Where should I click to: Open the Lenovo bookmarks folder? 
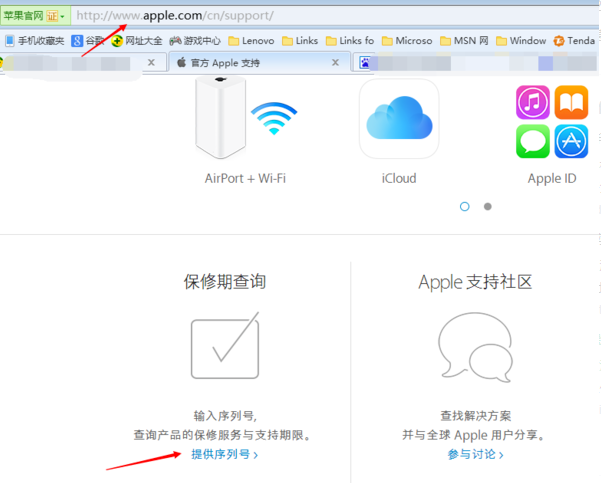coord(251,41)
